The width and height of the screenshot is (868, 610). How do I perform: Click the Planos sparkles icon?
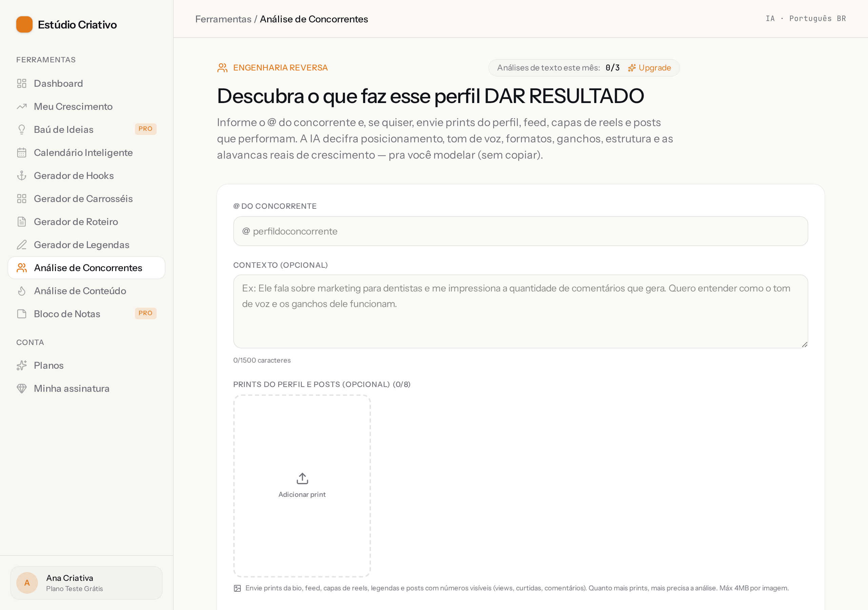pos(22,365)
